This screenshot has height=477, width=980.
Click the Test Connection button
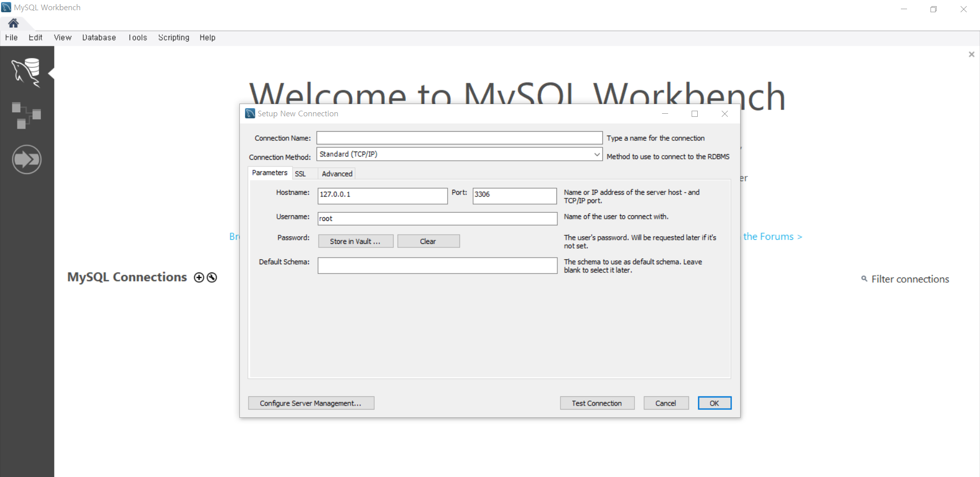(x=597, y=403)
